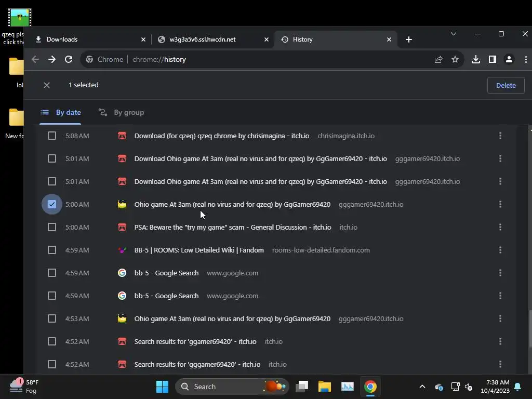
Task: Open more actions for 5:00 AM Ohio game entry
Action: (500, 204)
